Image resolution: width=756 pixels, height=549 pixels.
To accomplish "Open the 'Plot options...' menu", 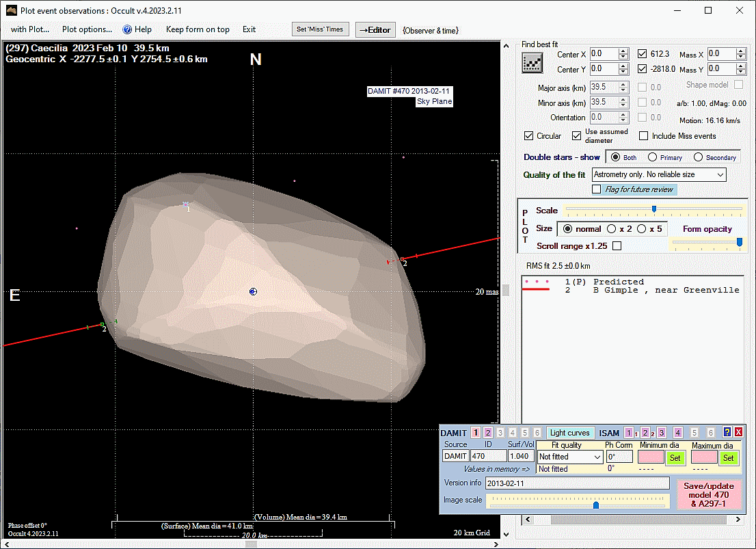I will 87,29.
